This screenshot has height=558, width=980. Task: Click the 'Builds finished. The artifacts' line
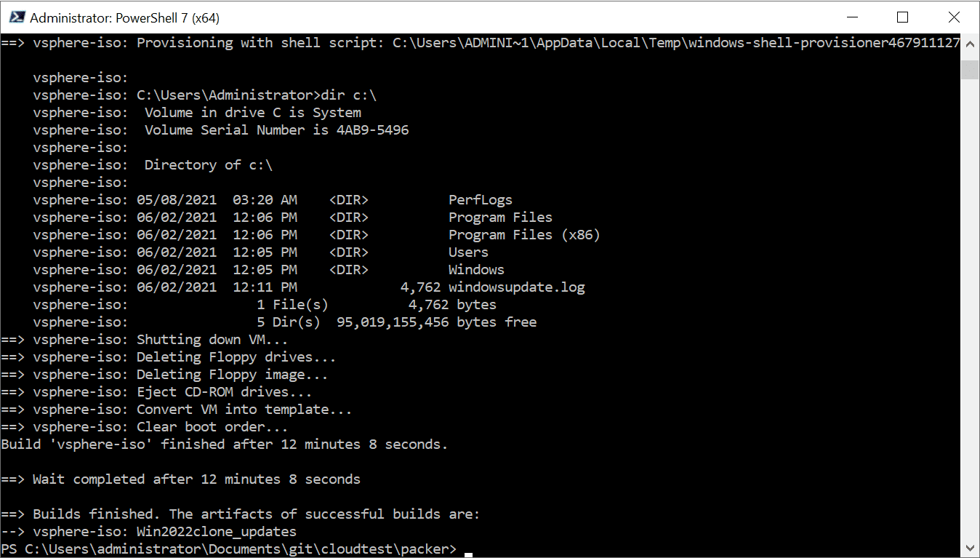[x=257, y=514]
